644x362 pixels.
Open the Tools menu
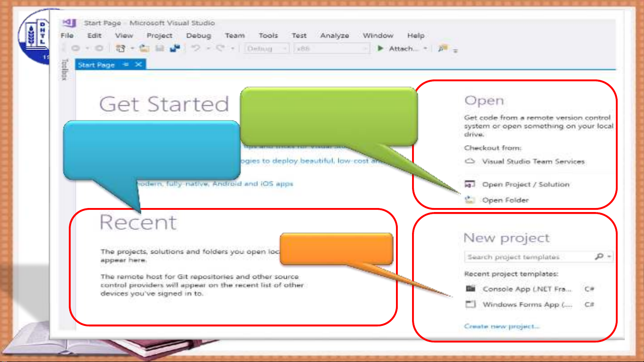point(268,35)
